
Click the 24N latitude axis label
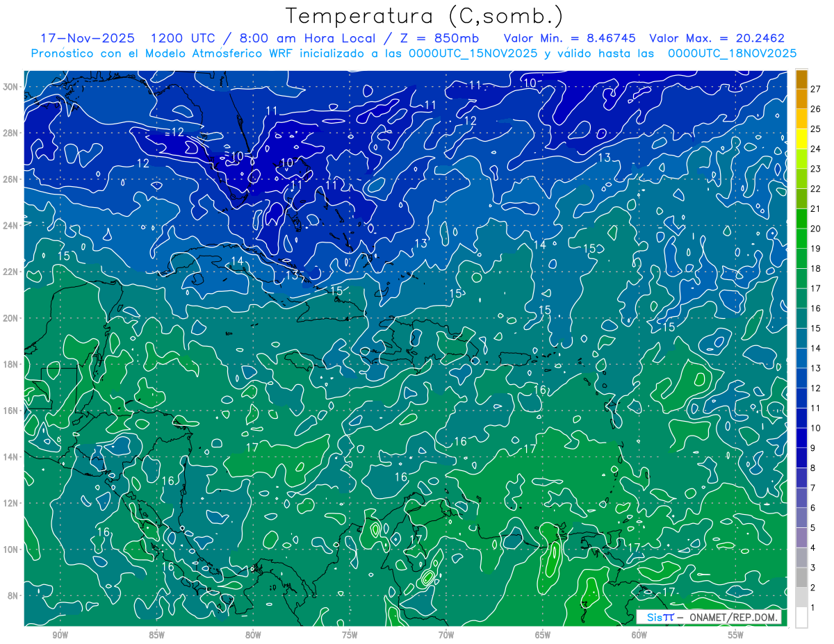coord(11,226)
